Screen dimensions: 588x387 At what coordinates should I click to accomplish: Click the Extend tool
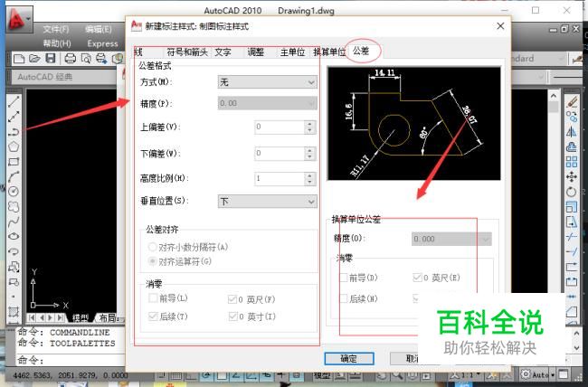[x=572, y=251]
